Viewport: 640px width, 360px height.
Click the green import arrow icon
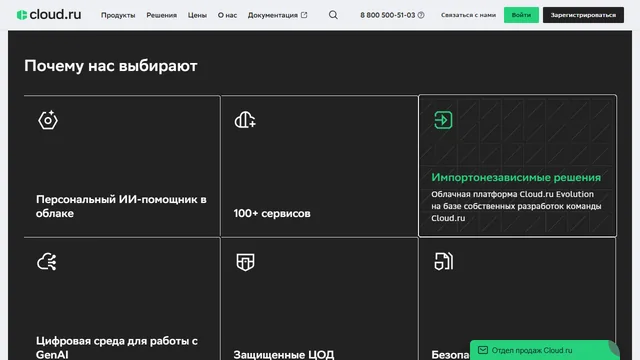point(443,120)
